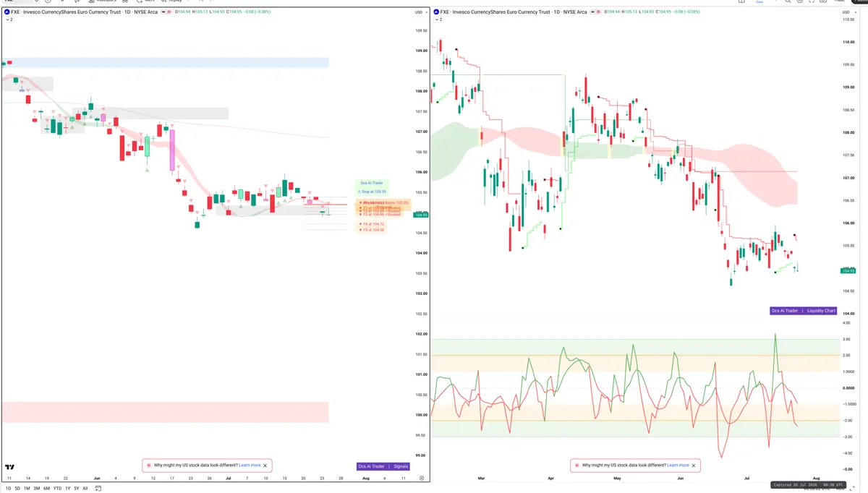The image size is (868, 493).
Task: Click the TradingView logo in left chart
Action: [x=9, y=467]
